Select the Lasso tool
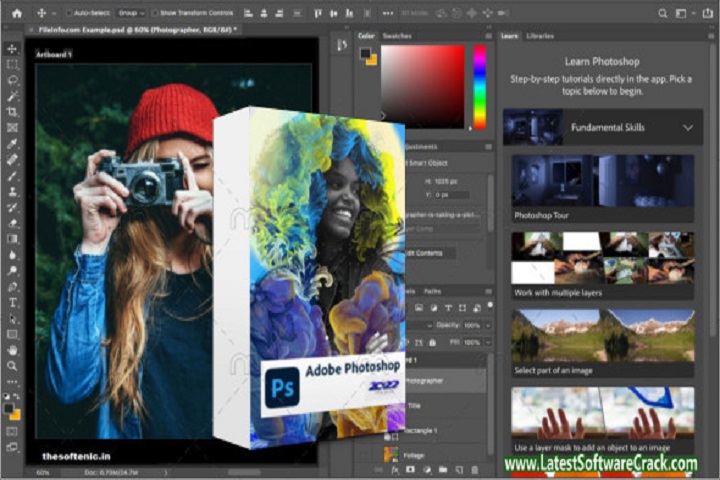720x480 pixels. [12, 80]
